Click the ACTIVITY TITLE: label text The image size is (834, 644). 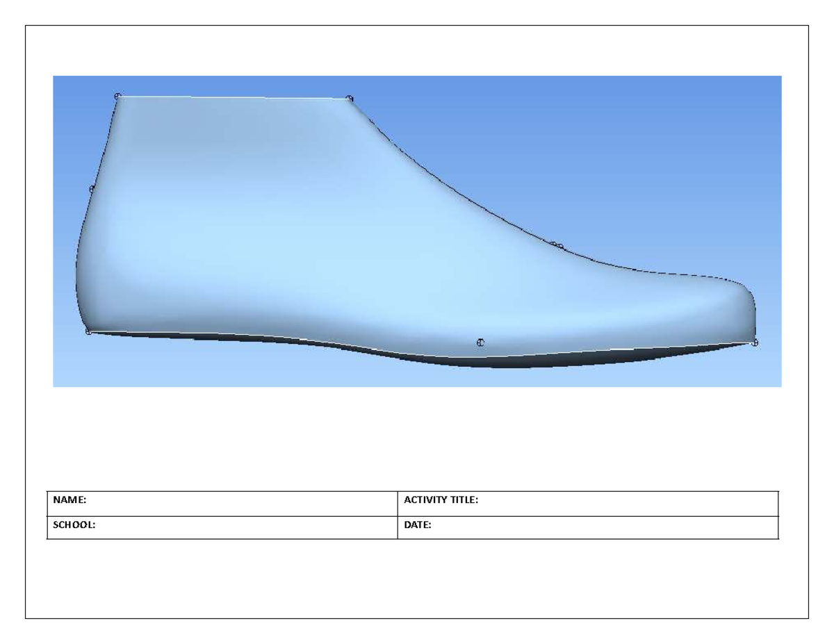(441, 500)
